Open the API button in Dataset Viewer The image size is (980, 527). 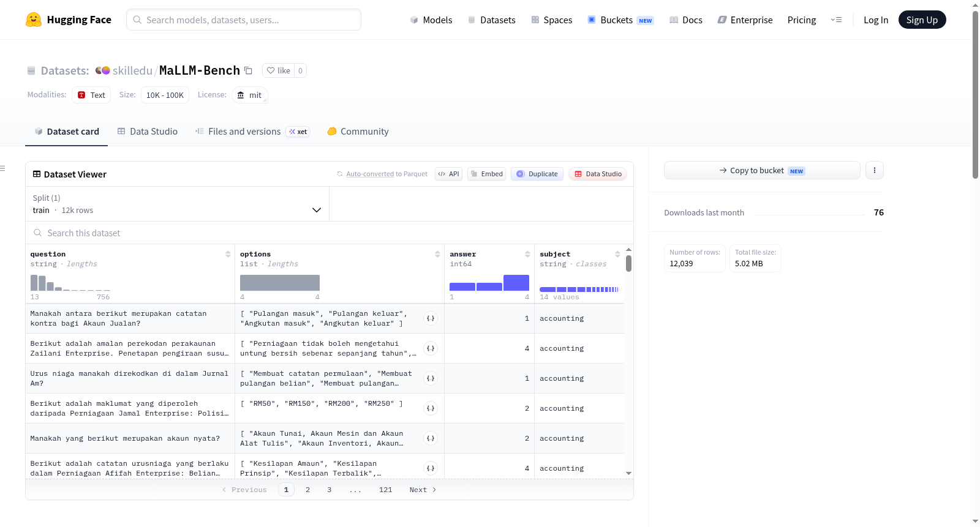(448, 174)
